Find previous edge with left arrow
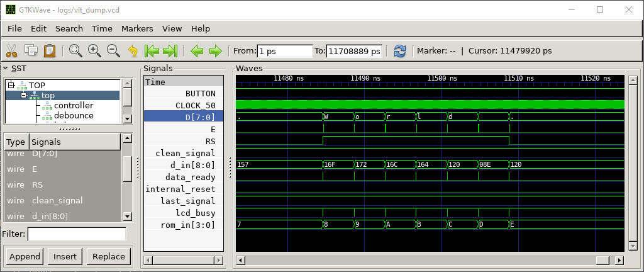644x272 pixels. (197, 51)
